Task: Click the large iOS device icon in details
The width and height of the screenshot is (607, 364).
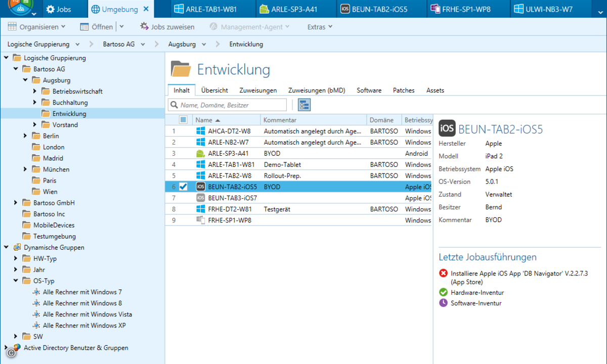Action: click(447, 128)
